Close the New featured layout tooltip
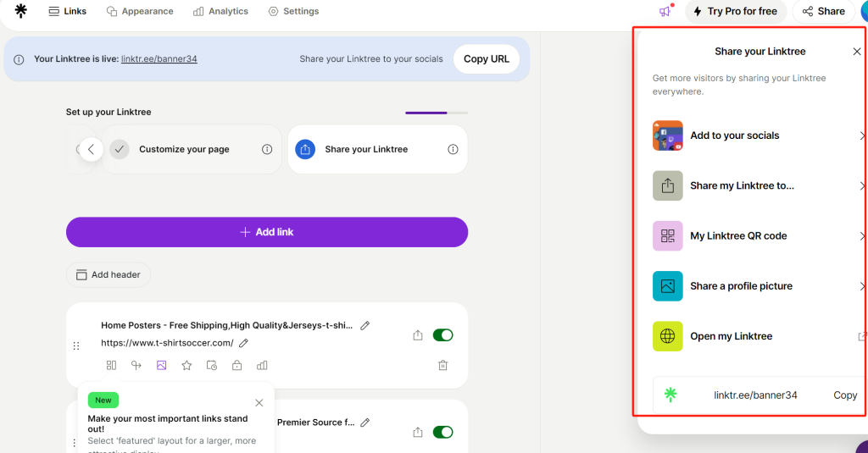868x453 pixels. [x=259, y=403]
